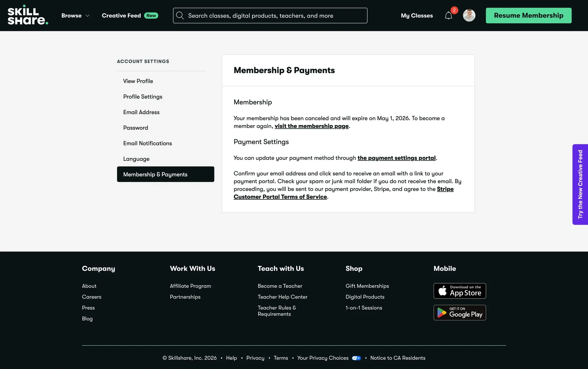Image resolution: width=588 pixels, height=369 pixels.
Task: Open the user avatar menu
Action: pos(469,15)
